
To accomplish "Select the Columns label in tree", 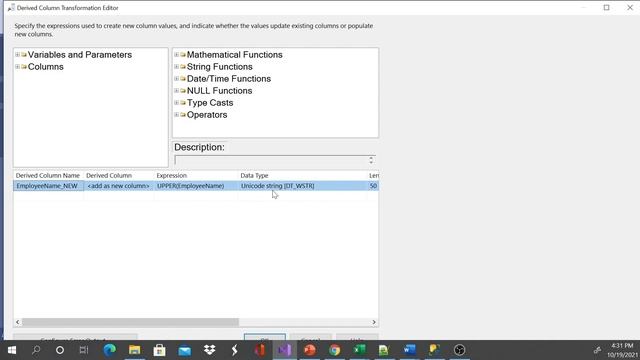I will [x=46, y=67].
